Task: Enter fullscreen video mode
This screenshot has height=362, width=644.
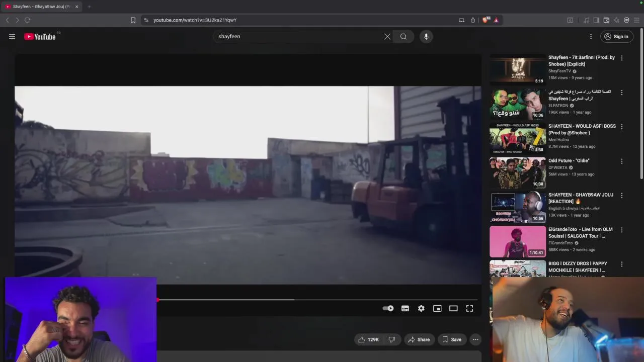Action: 469,308
